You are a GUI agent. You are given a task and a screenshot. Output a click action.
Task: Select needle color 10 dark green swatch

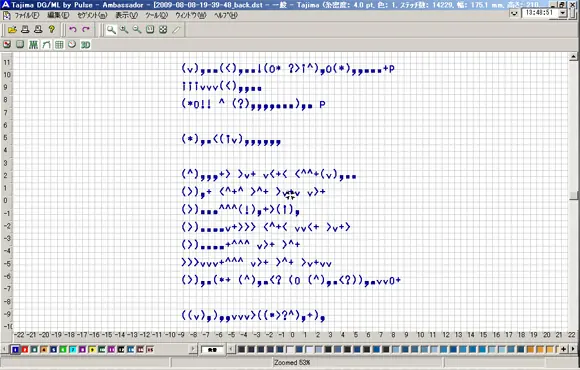tap(102, 349)
